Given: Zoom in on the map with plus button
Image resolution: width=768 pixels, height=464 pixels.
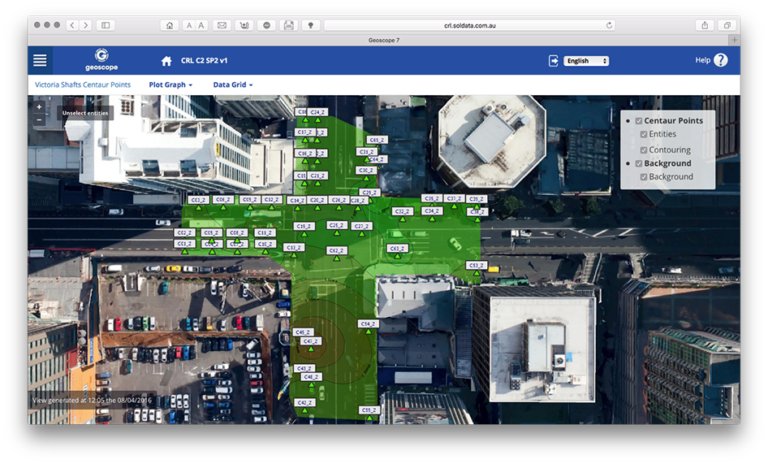Looking at the screenshot, I should (39, 106).
